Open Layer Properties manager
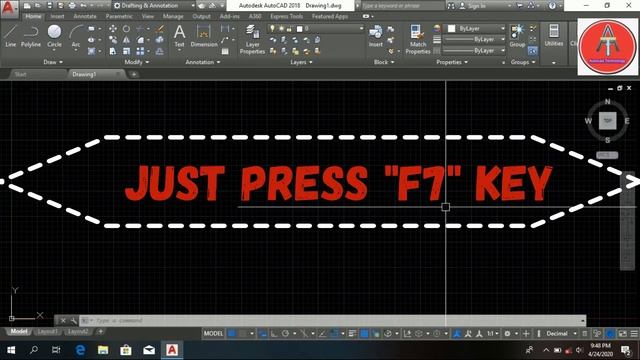Image resolution: width=640 pixels, height=360 pixels. pyautogui.click(x=252, y=40)
